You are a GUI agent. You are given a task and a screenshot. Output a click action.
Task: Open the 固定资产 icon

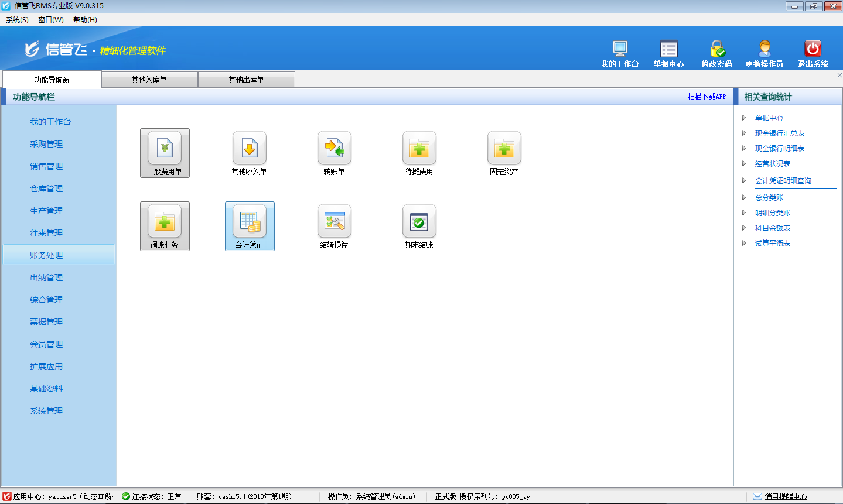[504, 148]
